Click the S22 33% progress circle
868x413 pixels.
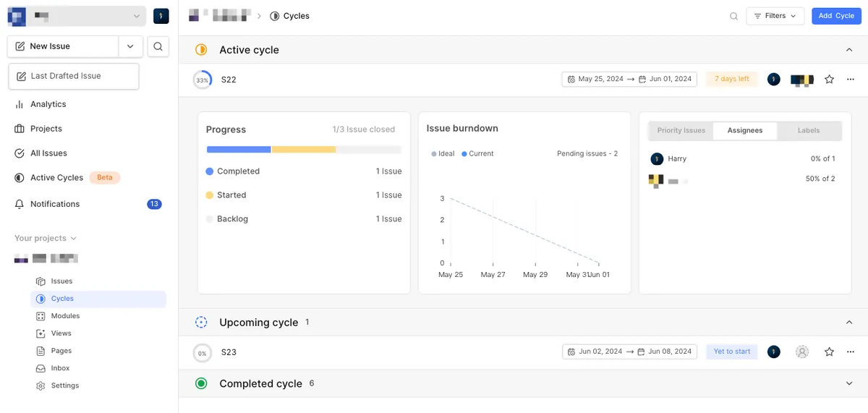pyautogui.click(x=203, y=80)
